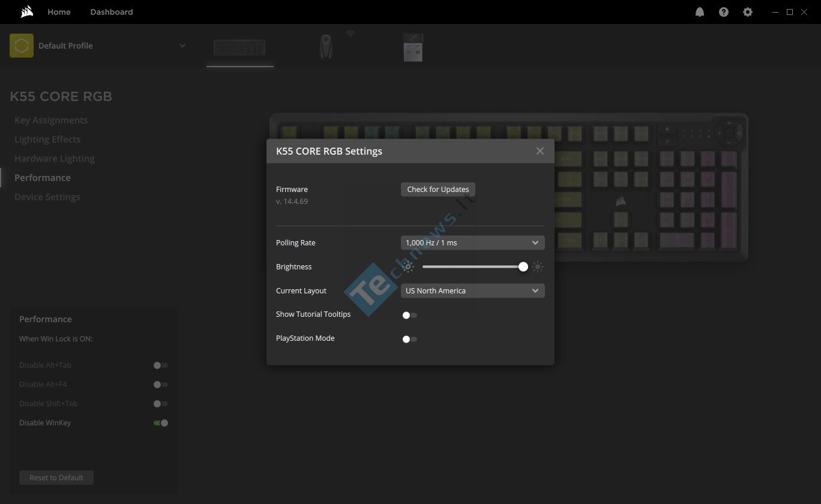
Task: Click the high brightness sun icon
Action: [x=538, y=267]
